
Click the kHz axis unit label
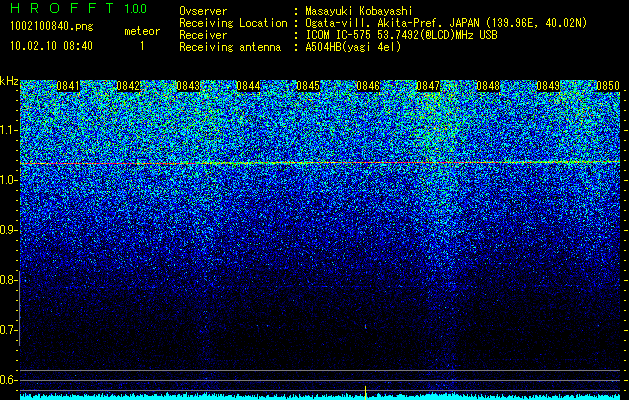tap(9, 81)
